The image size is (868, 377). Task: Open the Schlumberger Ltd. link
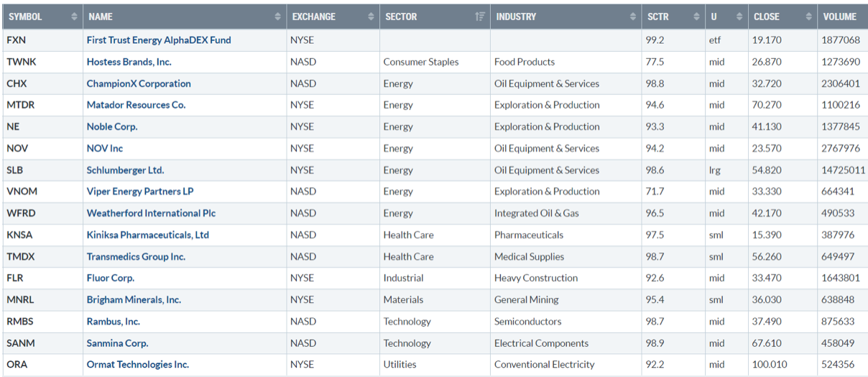pos(125,171)
